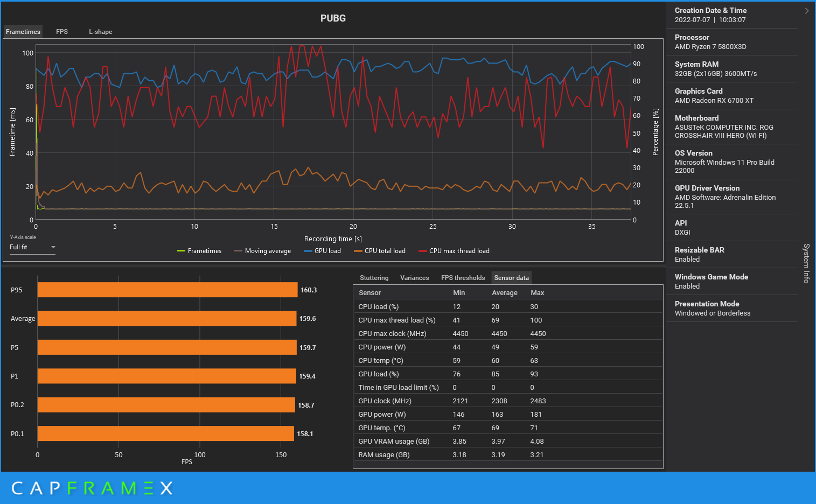Screen dimensions: 816x504
Task: Select the CPU load (%) row
Action: tap(508, 306)
